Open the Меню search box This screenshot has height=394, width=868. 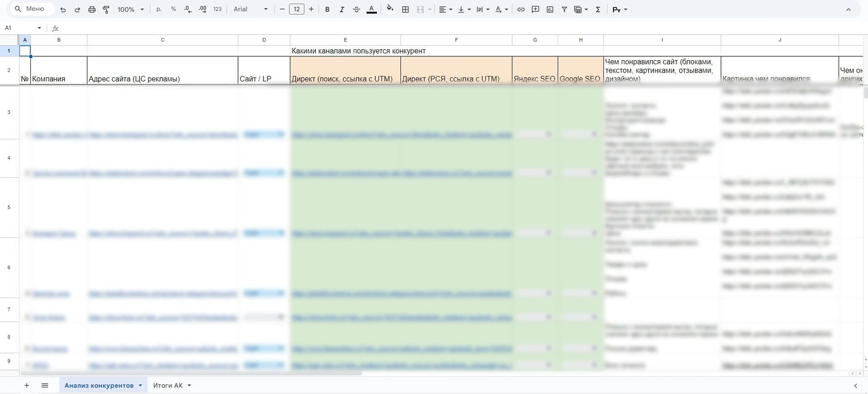[32, 9]
